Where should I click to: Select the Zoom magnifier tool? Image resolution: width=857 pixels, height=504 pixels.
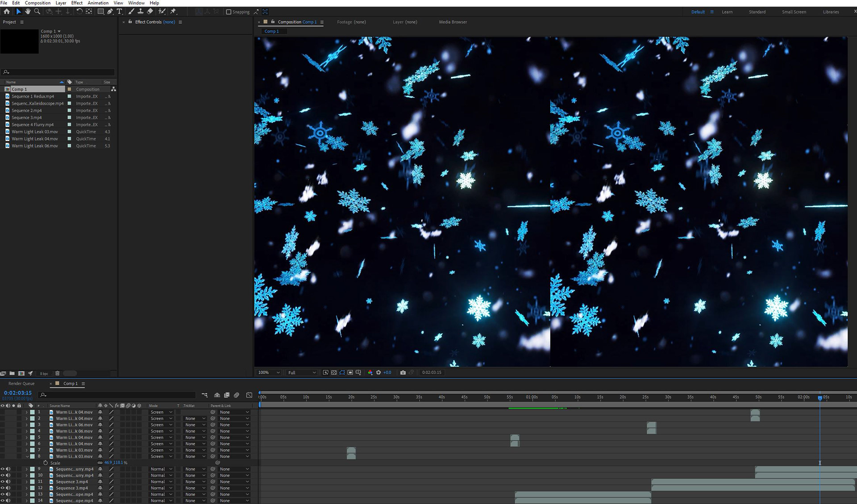[37, 12]
